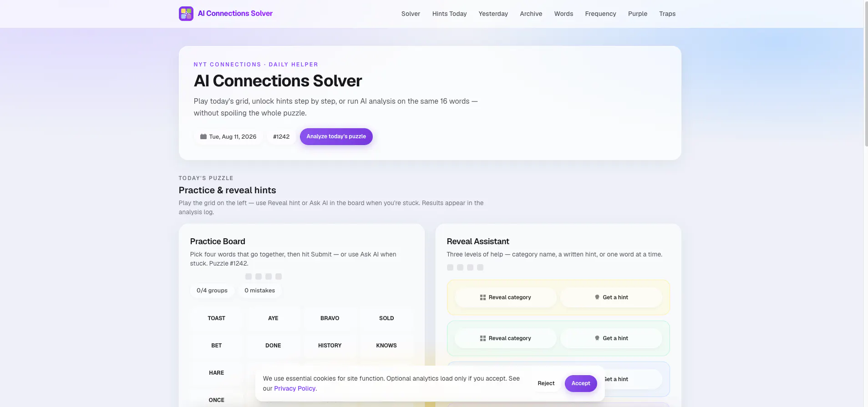This screenshot has width=868, height=407.
Task: Click Reveal category in the yellow row
Action: pyautogui.click(x=505, y=297)
